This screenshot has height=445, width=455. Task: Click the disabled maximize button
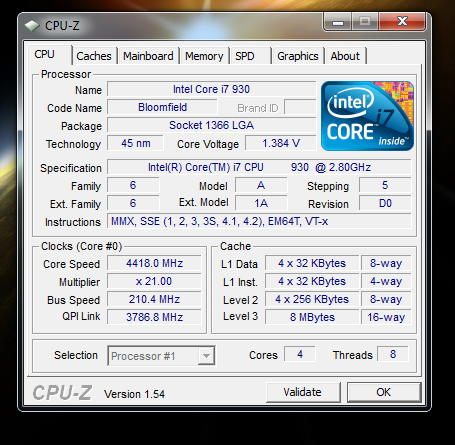pyautogui.click(x=365, y=22)
